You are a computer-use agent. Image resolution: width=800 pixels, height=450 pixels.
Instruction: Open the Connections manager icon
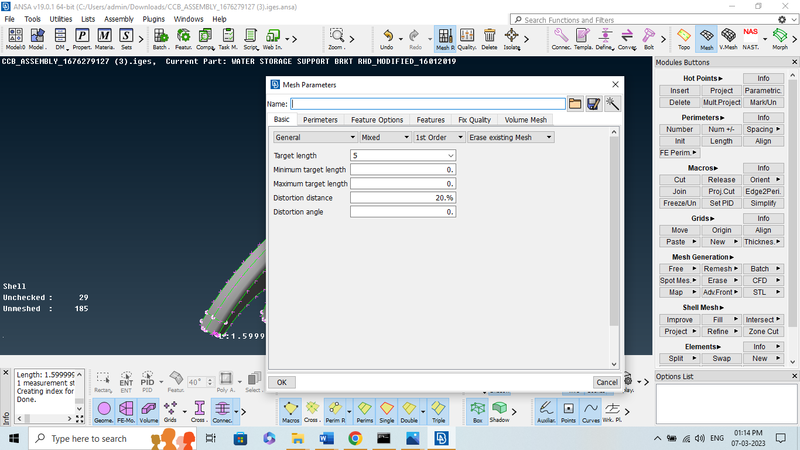[x=561, y=39]
